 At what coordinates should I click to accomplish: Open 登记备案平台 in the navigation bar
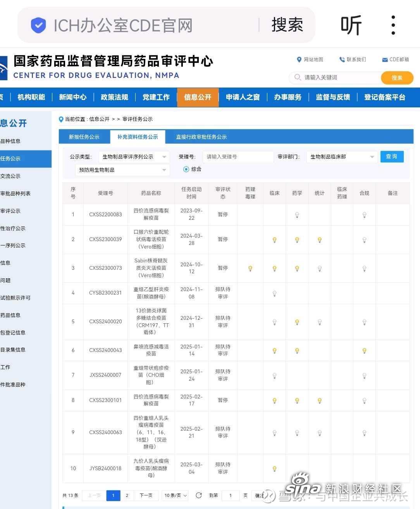point(385,97)
